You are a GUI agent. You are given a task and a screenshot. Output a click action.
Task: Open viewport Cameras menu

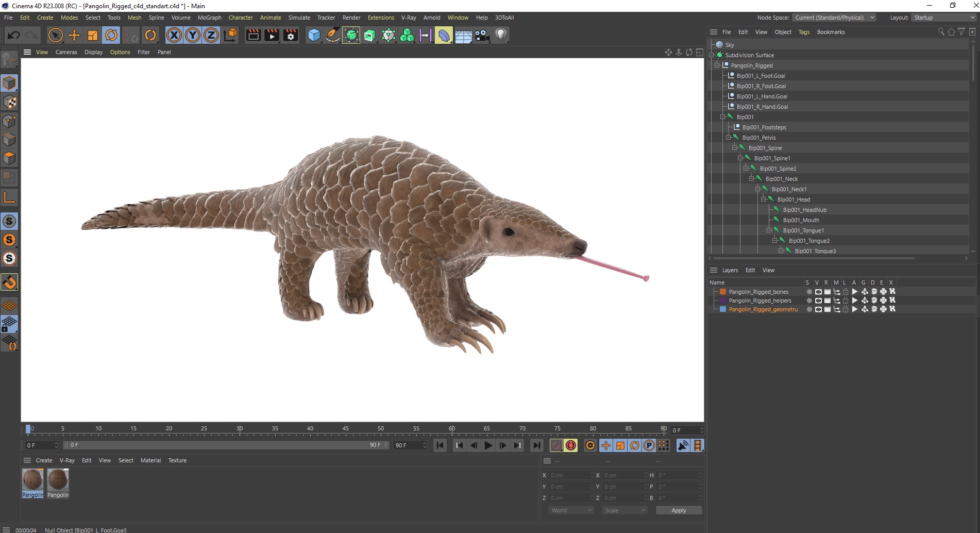(x=66, y=52)
